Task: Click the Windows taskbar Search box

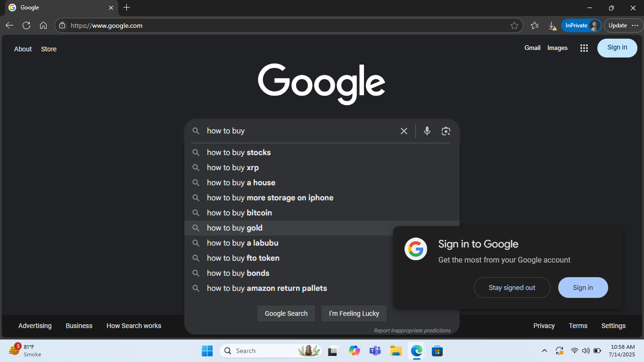Action: click(271, 351)
